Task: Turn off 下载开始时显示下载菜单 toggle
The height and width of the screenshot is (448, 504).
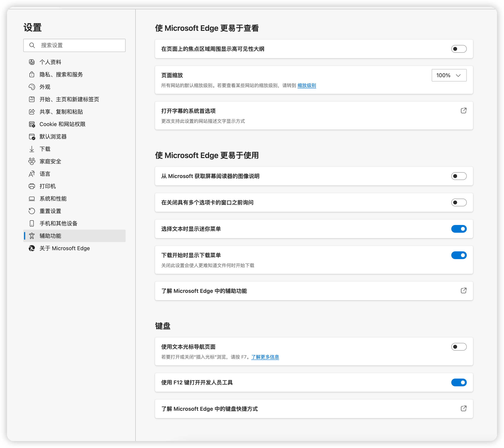Action: (x=459, y=255)
